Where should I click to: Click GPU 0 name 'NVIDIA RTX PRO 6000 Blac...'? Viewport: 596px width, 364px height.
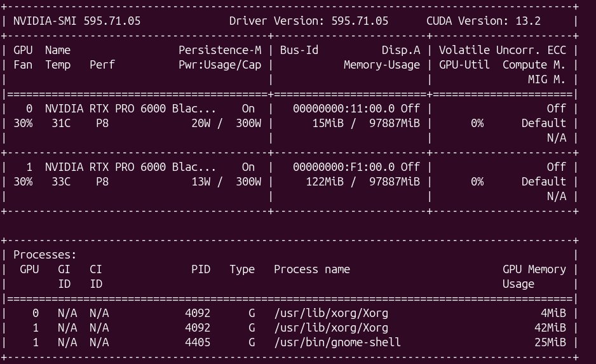click(130, 109)
